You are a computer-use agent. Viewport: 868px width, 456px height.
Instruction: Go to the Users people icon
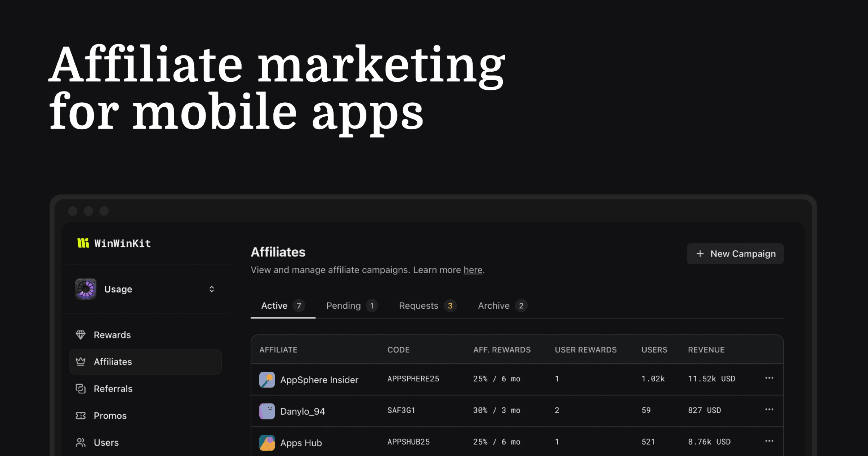(81, 442)
